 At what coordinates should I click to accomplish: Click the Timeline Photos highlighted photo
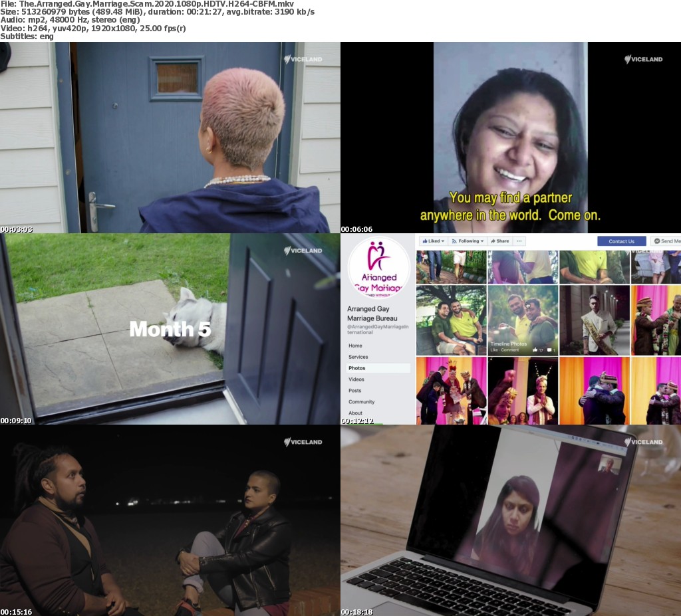tap(522, 320)
